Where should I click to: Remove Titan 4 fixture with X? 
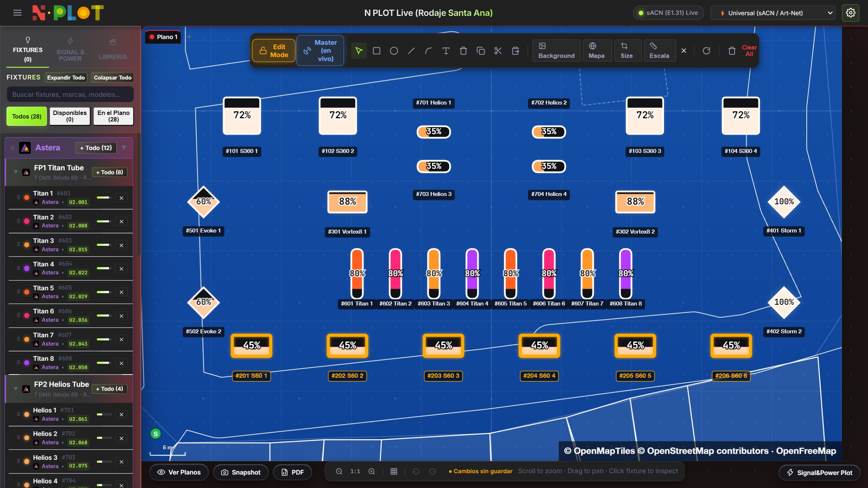click(x=122, y=269)
